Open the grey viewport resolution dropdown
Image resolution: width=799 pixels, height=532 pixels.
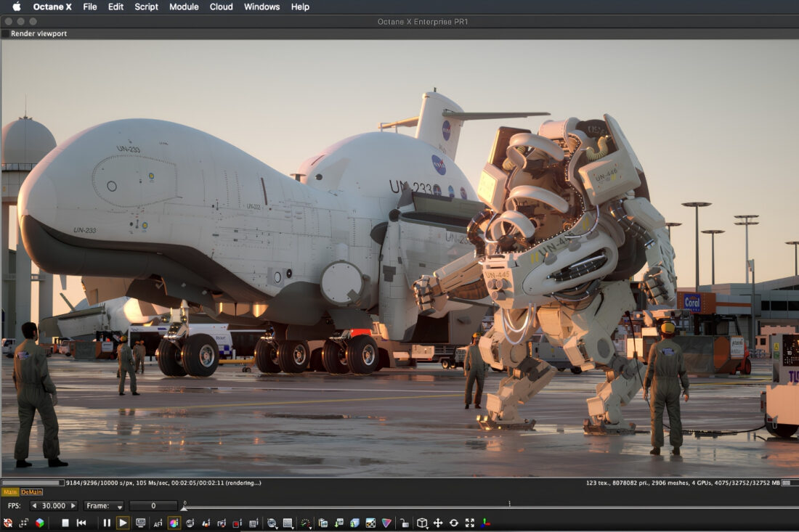tap(288, 523)
